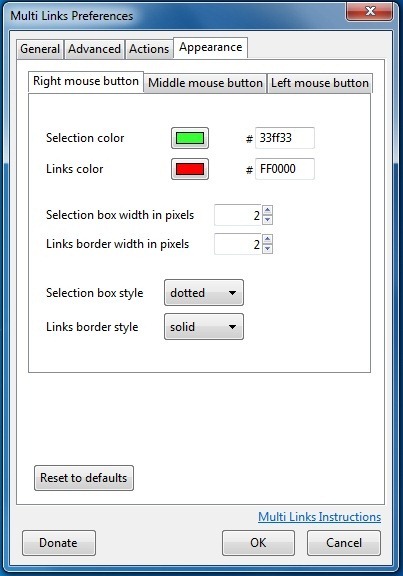Increase selection box width with up arrow
Viewport: 403px width, 576px height.
(267, 210)
